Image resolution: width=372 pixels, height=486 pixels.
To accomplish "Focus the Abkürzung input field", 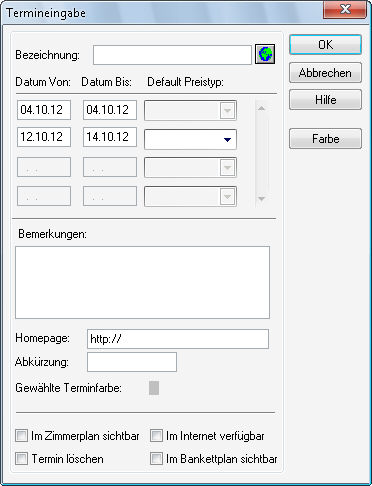I will [132, 362].
